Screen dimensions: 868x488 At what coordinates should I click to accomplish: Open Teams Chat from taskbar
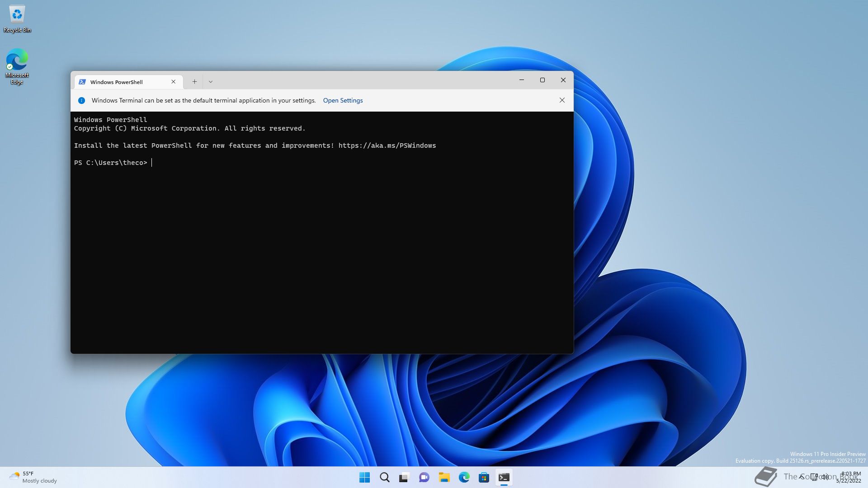tap(424, 477)
